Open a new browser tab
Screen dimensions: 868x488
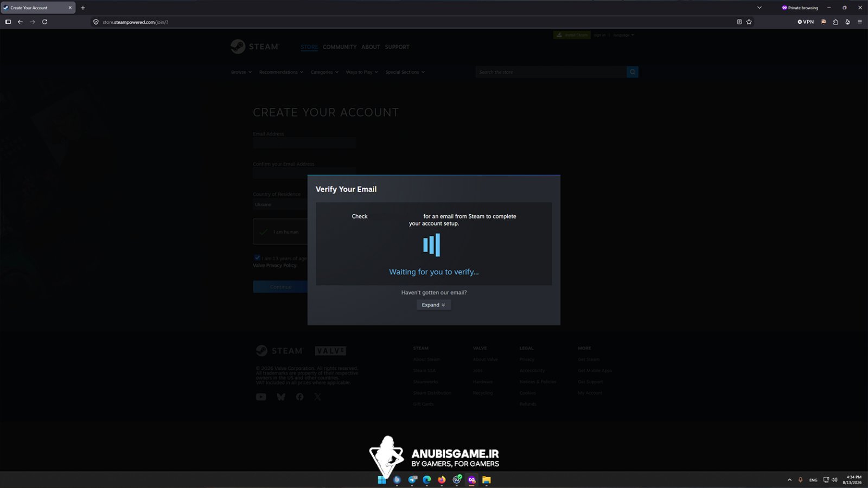(83, 8)
